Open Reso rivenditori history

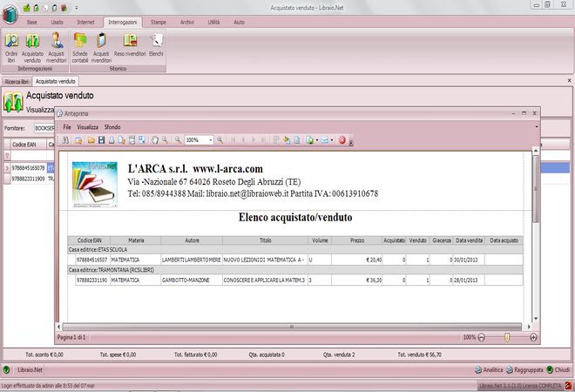[130, 44]
